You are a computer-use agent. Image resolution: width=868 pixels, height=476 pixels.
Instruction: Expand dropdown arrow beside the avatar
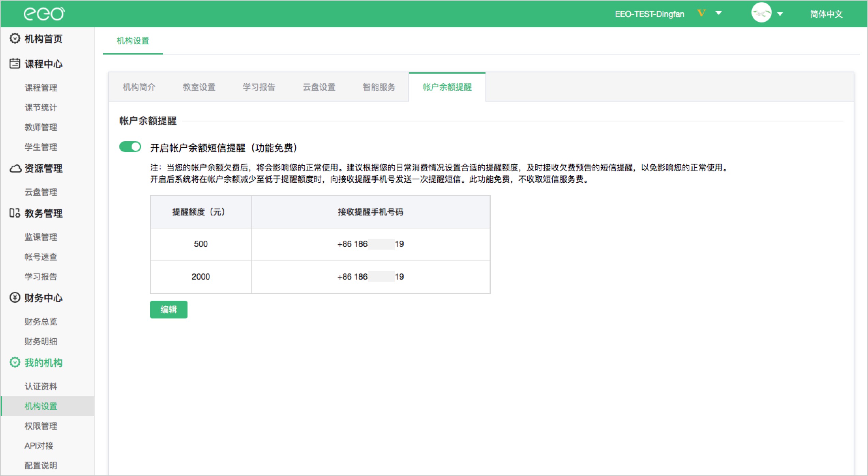point(780,14)
